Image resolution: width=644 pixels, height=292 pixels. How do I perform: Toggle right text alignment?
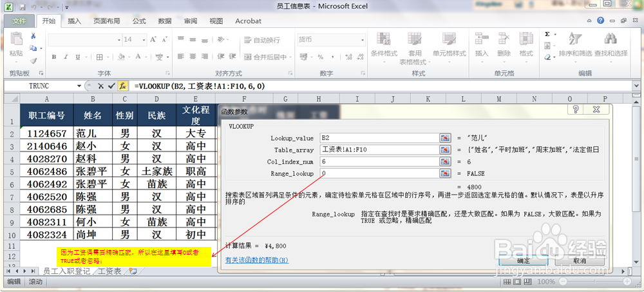[204, 57]
